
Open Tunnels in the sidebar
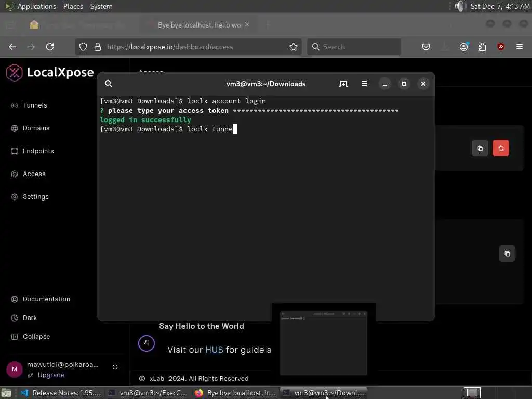pos(29,105)
